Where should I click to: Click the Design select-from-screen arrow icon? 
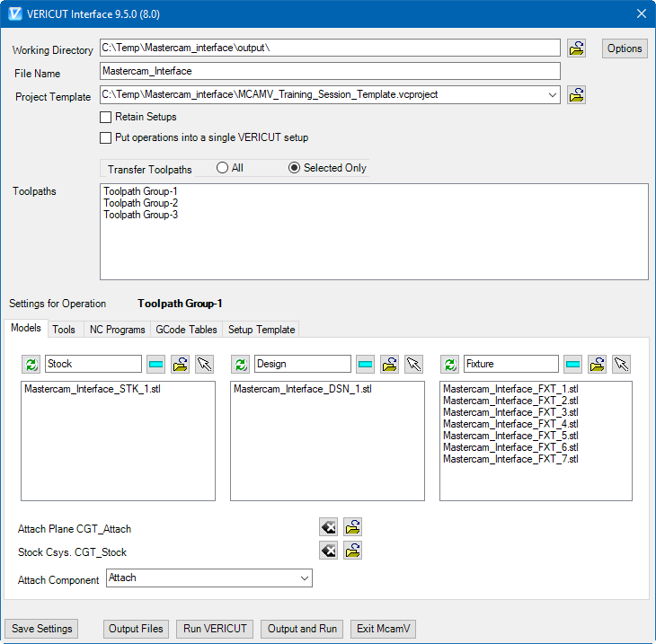(413, 365)
